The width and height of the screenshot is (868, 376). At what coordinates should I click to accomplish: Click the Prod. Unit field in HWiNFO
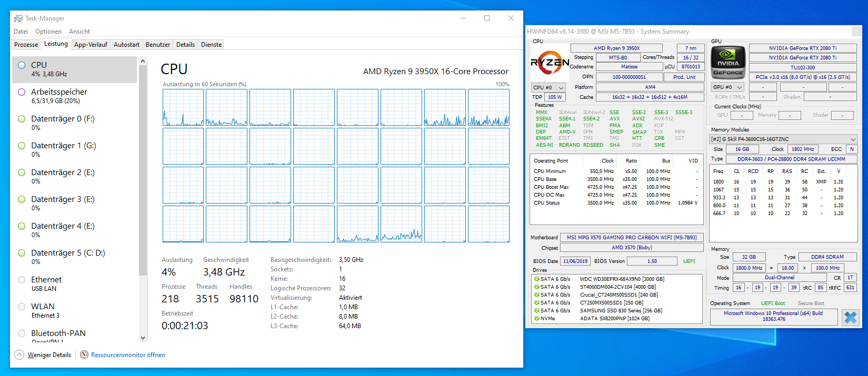coord(684,77)
